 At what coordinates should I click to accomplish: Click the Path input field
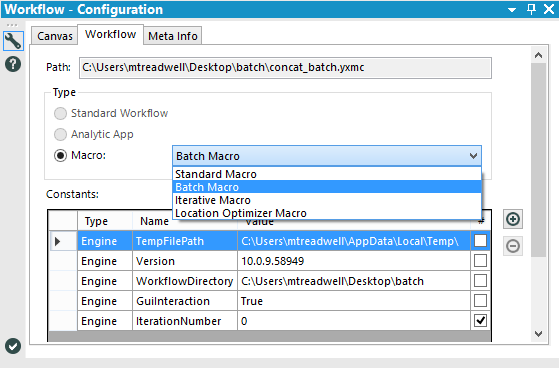pos(285,67)
